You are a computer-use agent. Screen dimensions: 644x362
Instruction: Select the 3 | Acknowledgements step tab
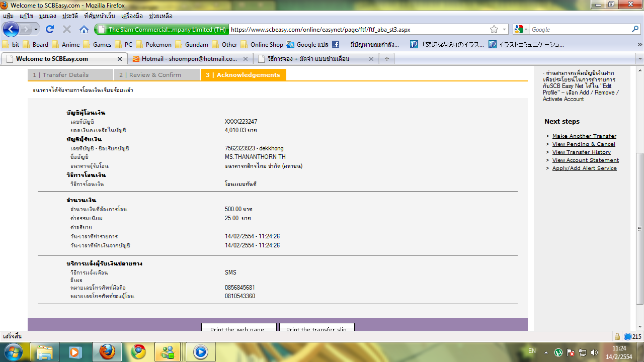[244, 75]
